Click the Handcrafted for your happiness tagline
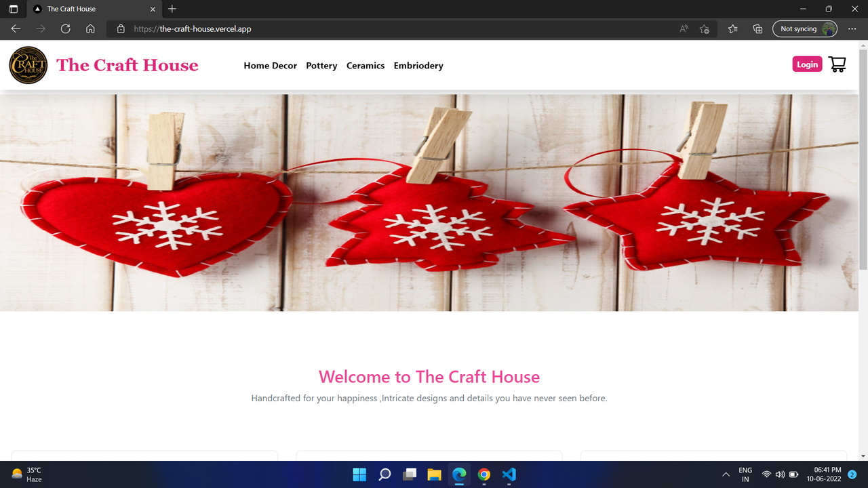 coord(429,399)
